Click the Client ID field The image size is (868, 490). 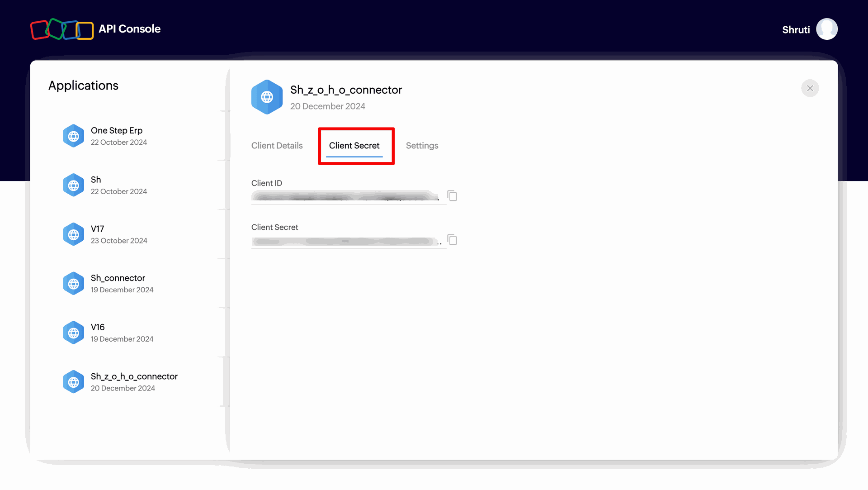tap(346, 196)
